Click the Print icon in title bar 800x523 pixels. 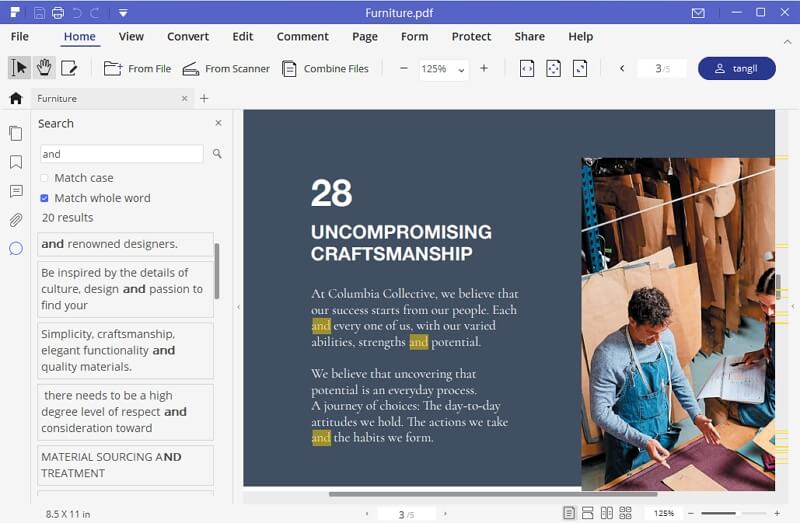click(x=58, y=13)
